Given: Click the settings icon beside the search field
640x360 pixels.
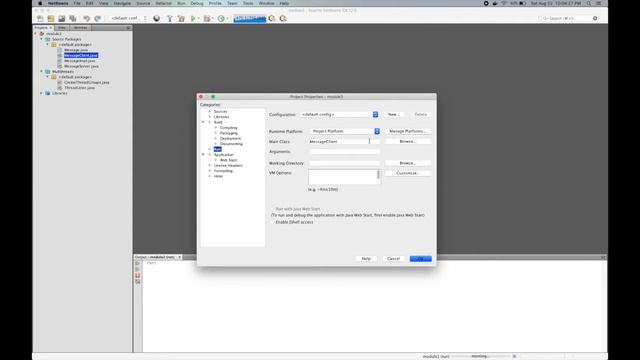Looking at the screenshot, I should (x=595, y=18).
